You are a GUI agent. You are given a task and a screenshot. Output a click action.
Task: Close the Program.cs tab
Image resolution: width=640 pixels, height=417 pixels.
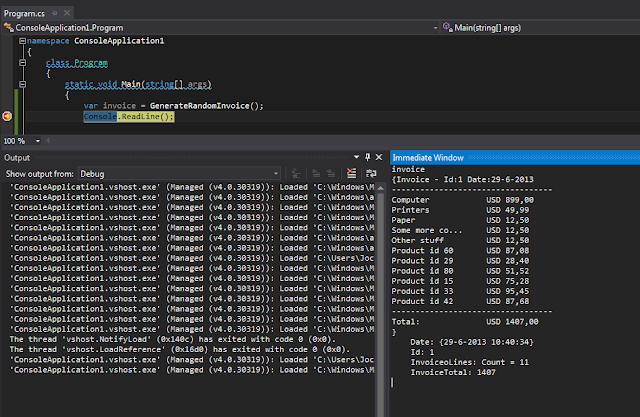(67, 13)
